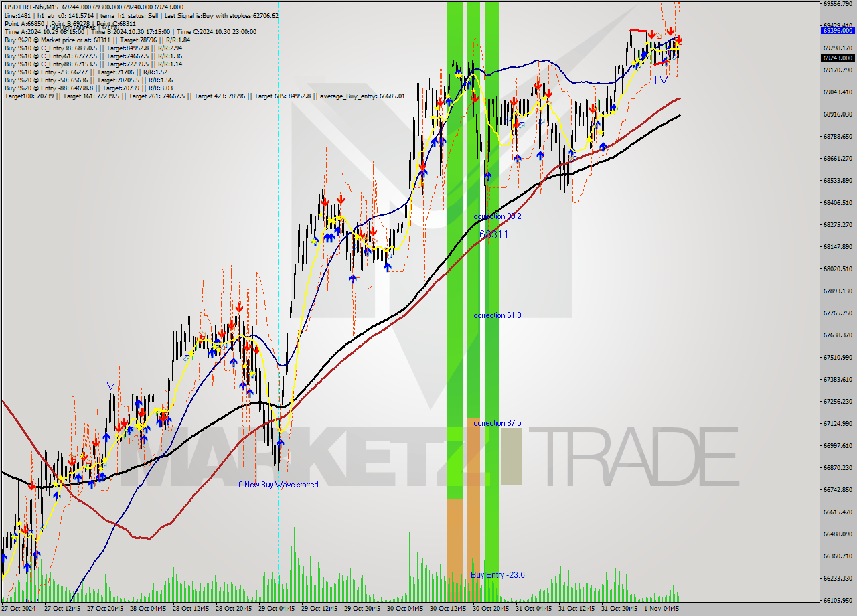Click the 'correction 61.8' label

click(497, 315)
